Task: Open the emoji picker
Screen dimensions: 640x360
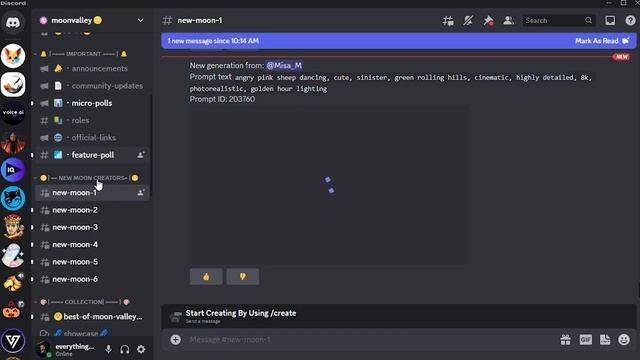Action: click(x=624, y=340)
